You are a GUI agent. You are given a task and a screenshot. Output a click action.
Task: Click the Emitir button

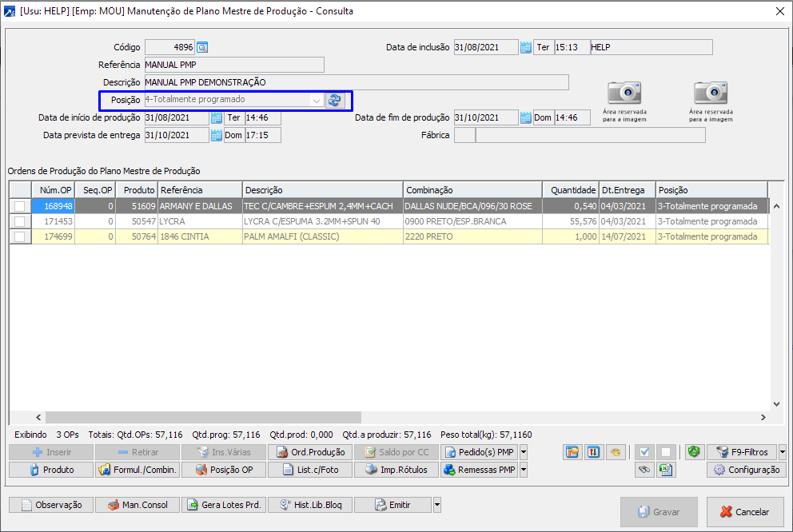(393, 505)
